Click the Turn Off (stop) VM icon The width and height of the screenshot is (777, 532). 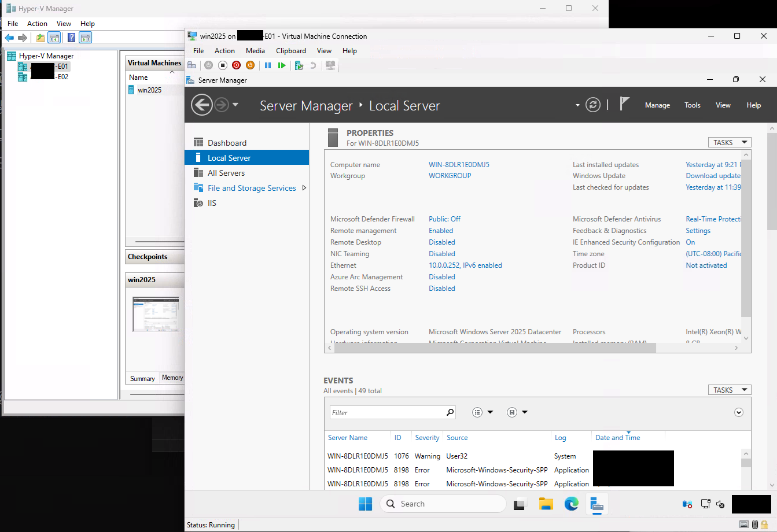(x=222, y=65)
